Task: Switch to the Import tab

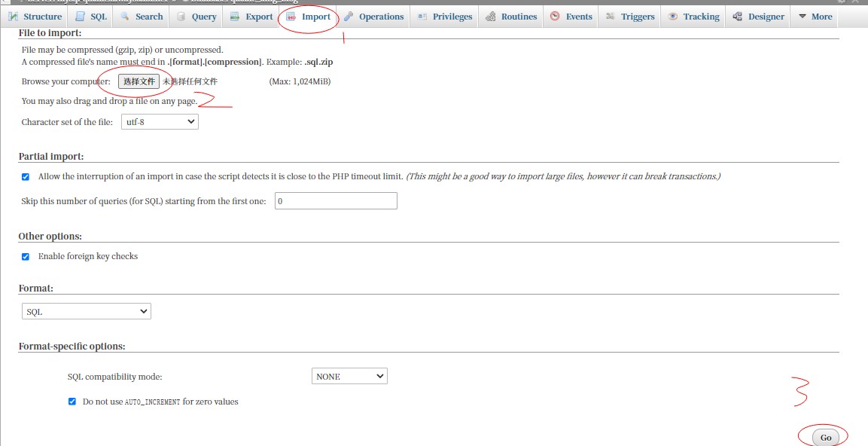Action: [x=309, y=17]
